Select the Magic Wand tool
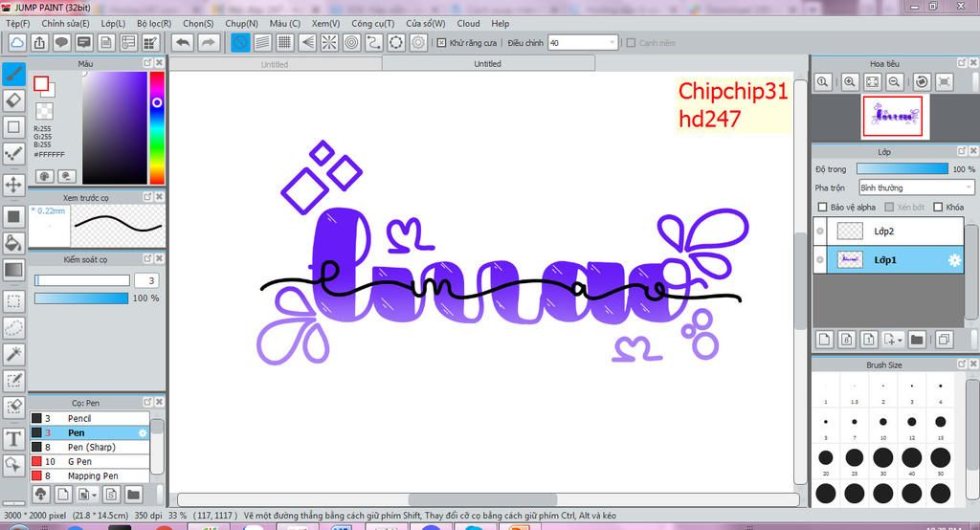Screen dimensions: 980x530 tap(13, 354)
